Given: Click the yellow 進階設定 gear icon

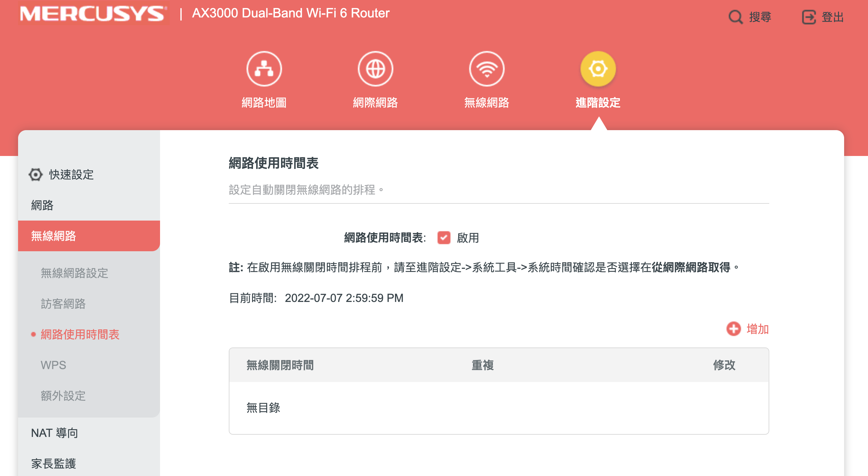Looking at the screenshot, I should [x=598, y=69].
